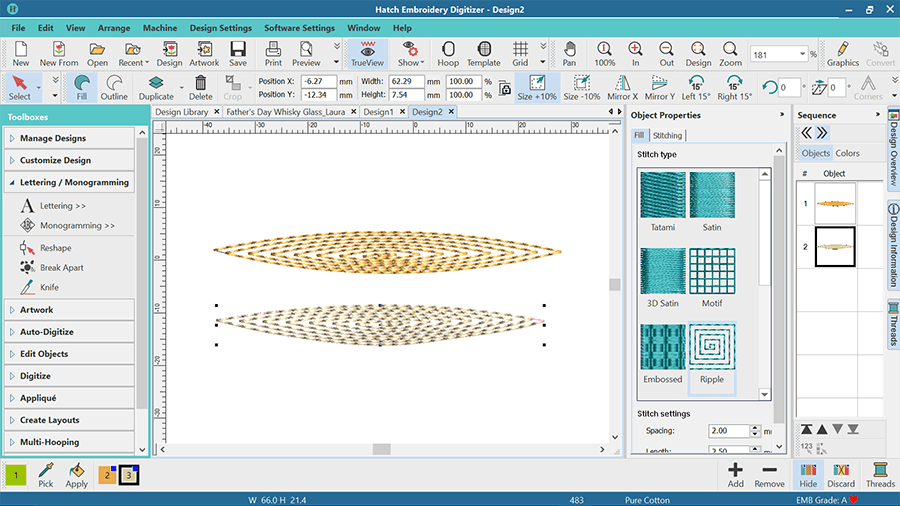Click the Reshape tool
The height and width of the screenshot is (506, 900).
coord(54,248)
